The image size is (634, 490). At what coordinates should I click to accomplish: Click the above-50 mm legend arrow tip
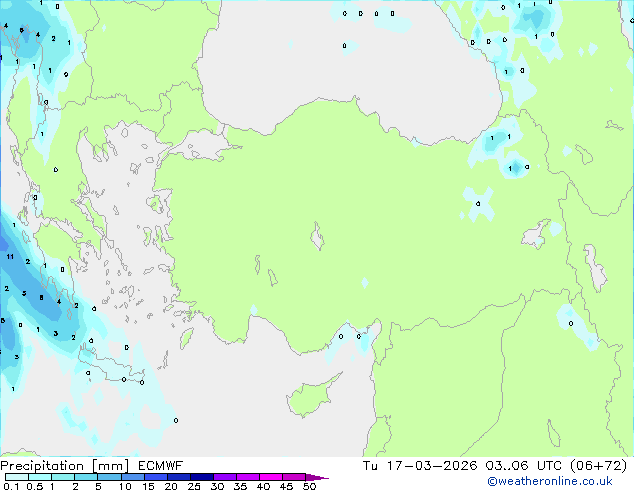tap(317, 478)
